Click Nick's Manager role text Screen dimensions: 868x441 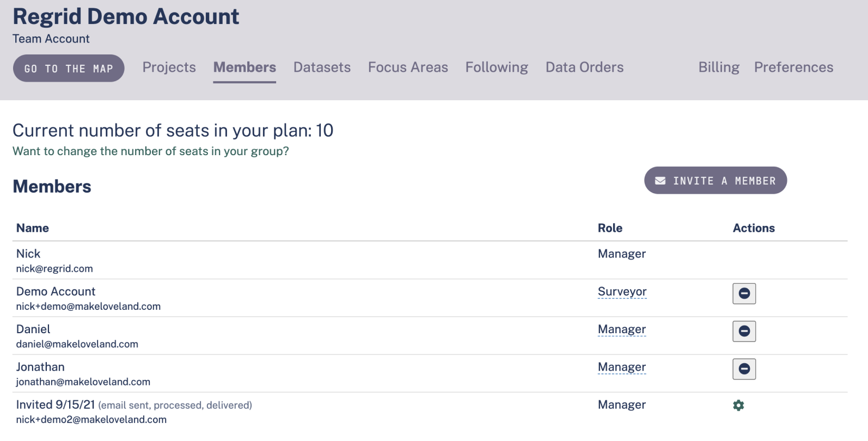(622, 254)
